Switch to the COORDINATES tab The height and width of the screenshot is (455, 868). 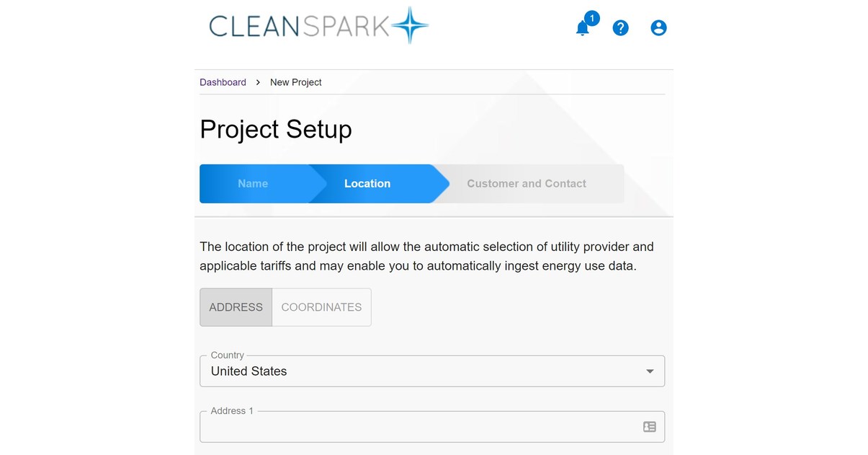(x=321, y=306)
